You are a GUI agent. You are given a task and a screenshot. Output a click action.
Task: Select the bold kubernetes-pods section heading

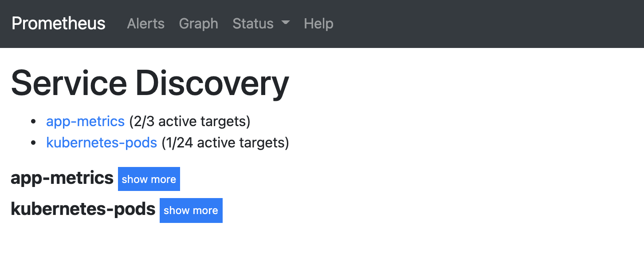click(83, 209)
